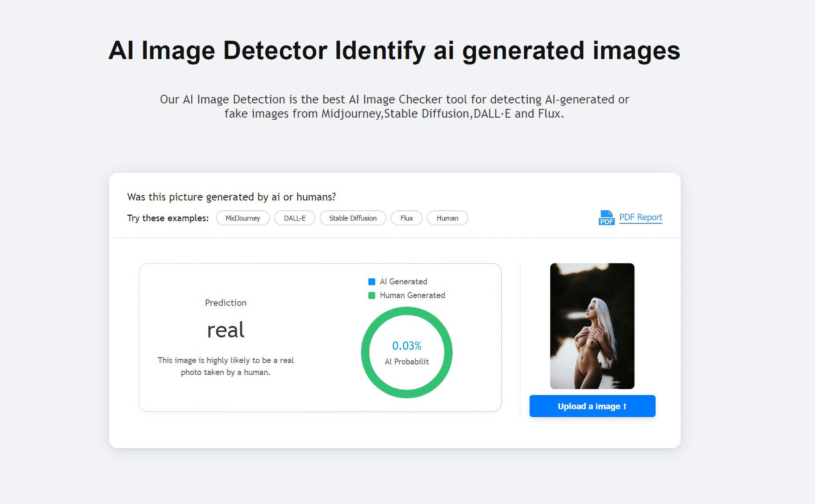815x504 pixels.
Task: Expand the Try these examples list
Action: tap(168, 218)
